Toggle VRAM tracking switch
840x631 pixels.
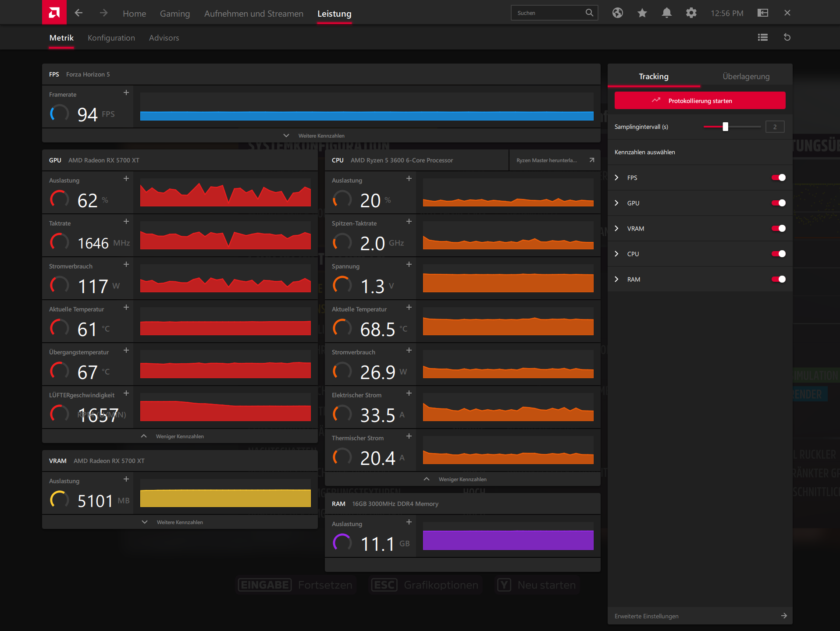pos(779,228)
